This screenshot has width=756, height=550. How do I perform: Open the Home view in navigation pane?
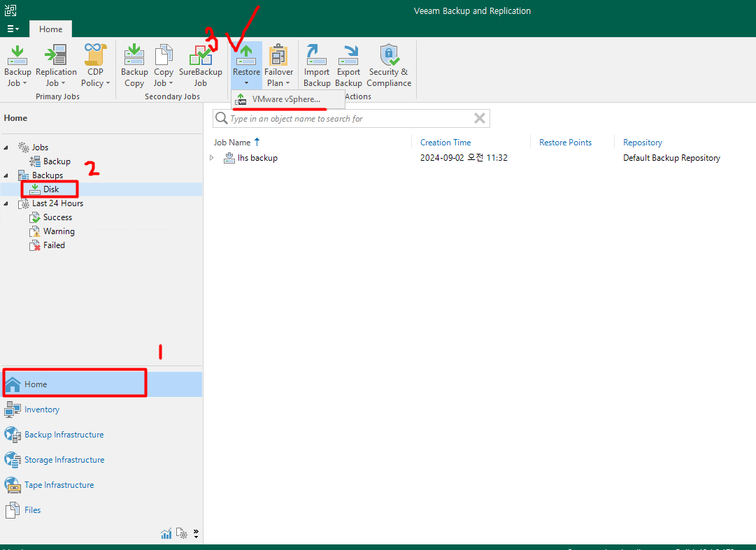pos(101,384)
